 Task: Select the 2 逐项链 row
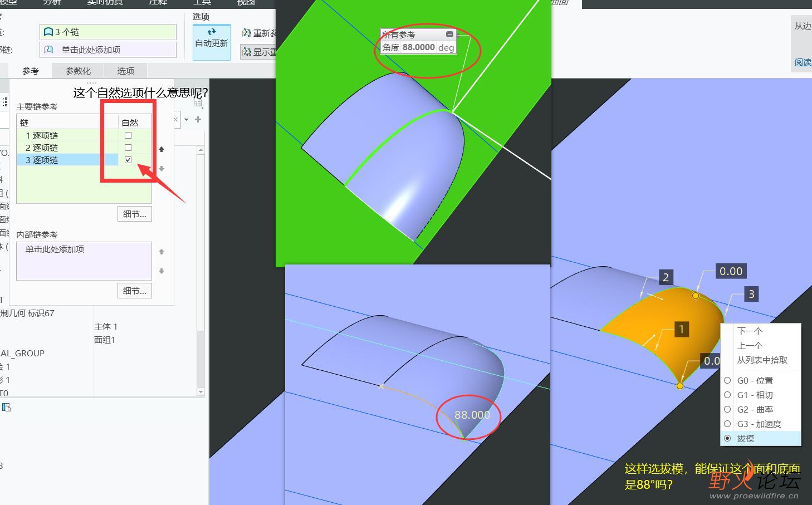pyautogui.click(x=84, y=148)
